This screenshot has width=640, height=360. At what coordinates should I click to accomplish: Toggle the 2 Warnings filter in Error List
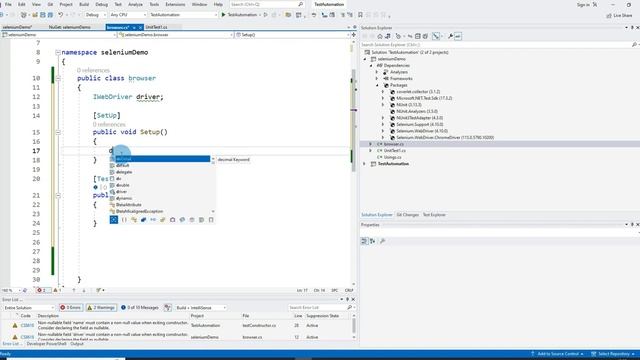pos(101,307)
